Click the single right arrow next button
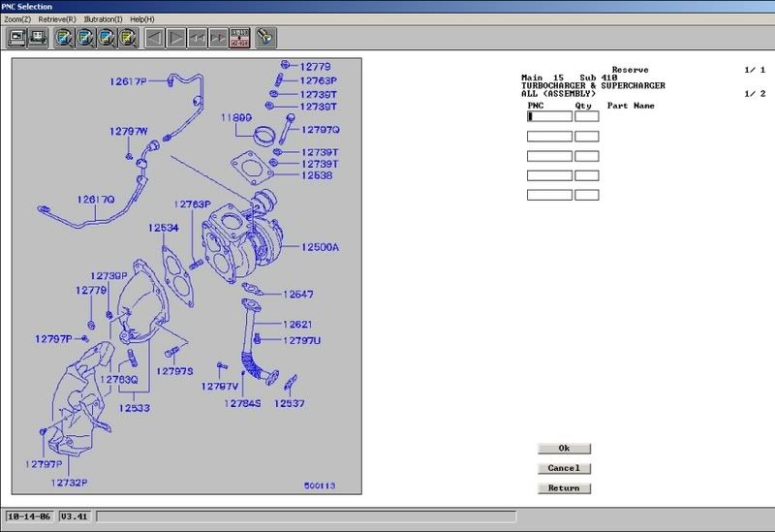Screen dimensions: 775x532 176,39
